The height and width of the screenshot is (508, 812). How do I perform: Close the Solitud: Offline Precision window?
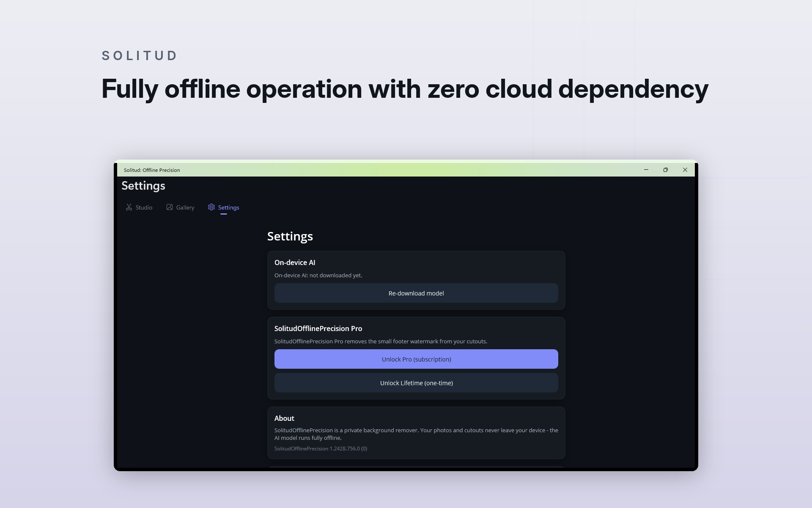point(685,170)
